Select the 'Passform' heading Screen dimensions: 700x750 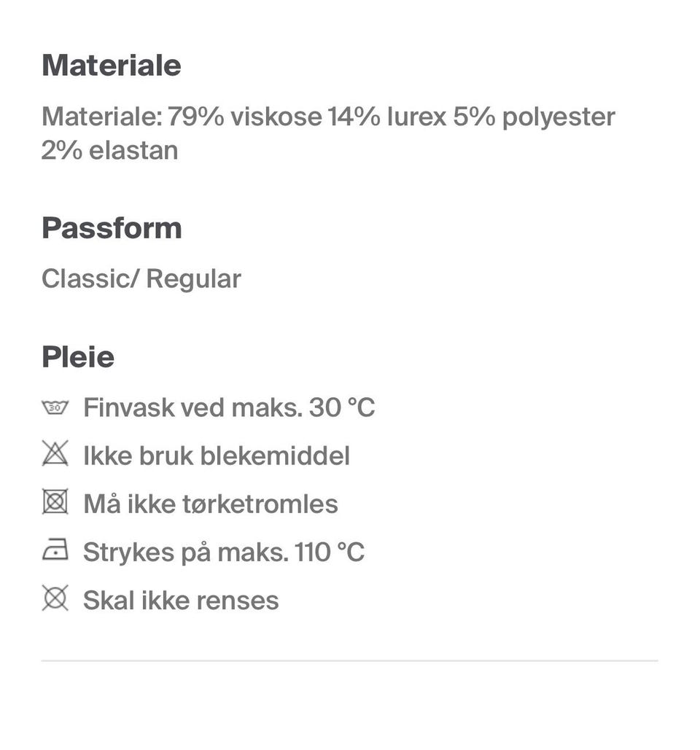point(112,228)
